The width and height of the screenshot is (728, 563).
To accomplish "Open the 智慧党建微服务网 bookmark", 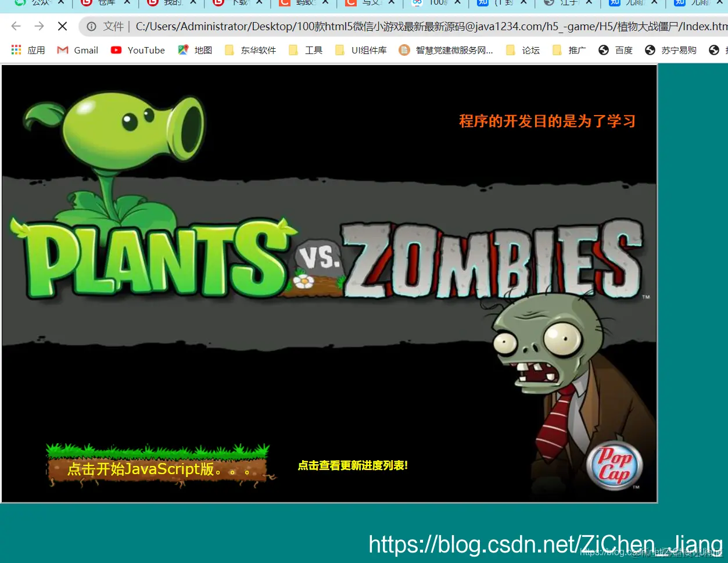I will point(446,51).
